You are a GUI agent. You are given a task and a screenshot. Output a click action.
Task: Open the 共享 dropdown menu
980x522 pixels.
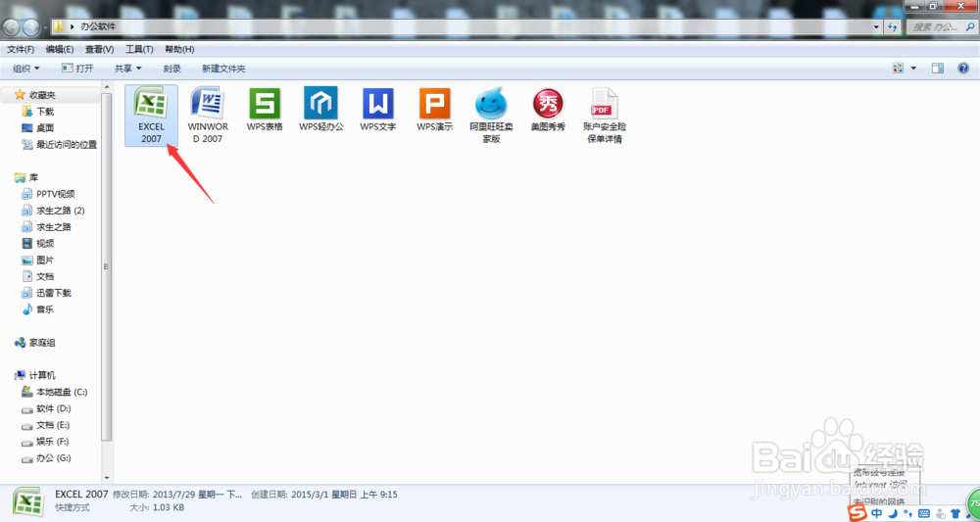(x=127, y=68)
